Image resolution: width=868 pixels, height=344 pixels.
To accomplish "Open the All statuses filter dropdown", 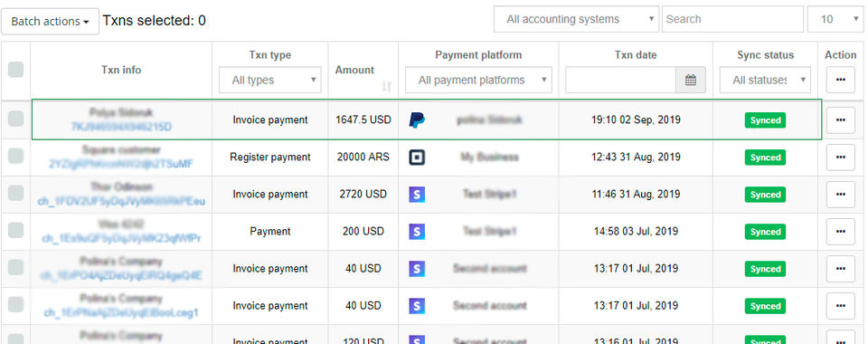I will [x=765, y=81].
